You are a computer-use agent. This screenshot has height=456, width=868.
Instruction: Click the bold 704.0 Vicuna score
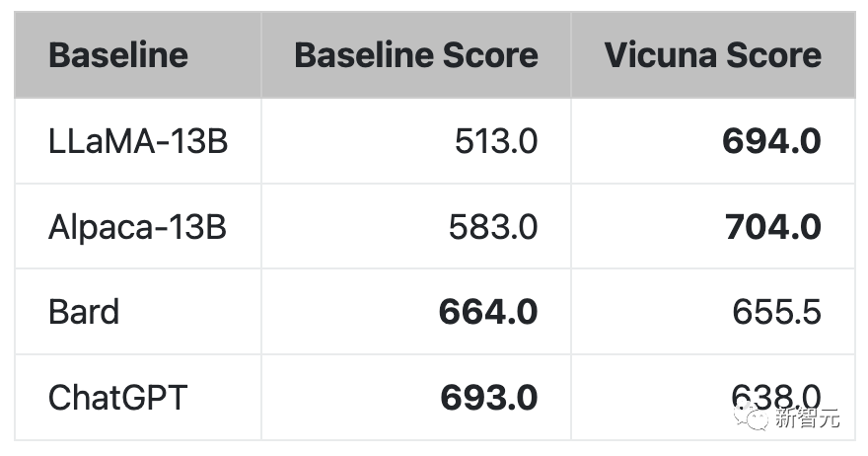pos(773,227)
